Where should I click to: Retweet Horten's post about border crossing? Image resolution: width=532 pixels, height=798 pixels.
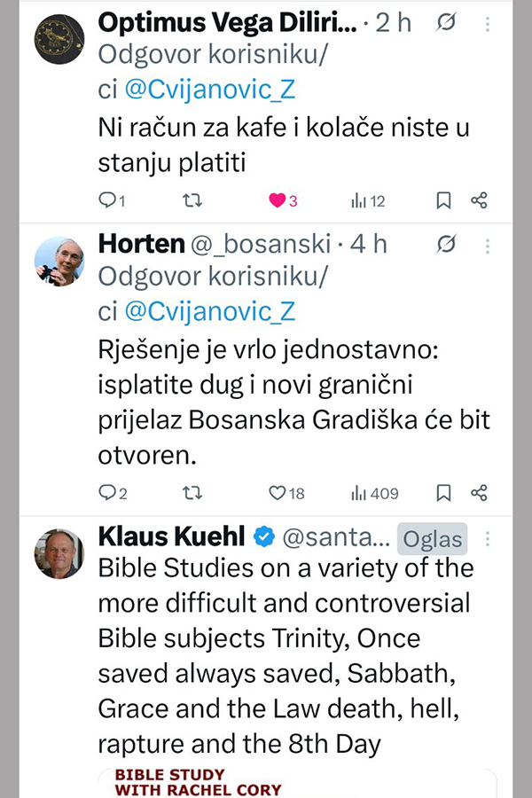point(191,492)
